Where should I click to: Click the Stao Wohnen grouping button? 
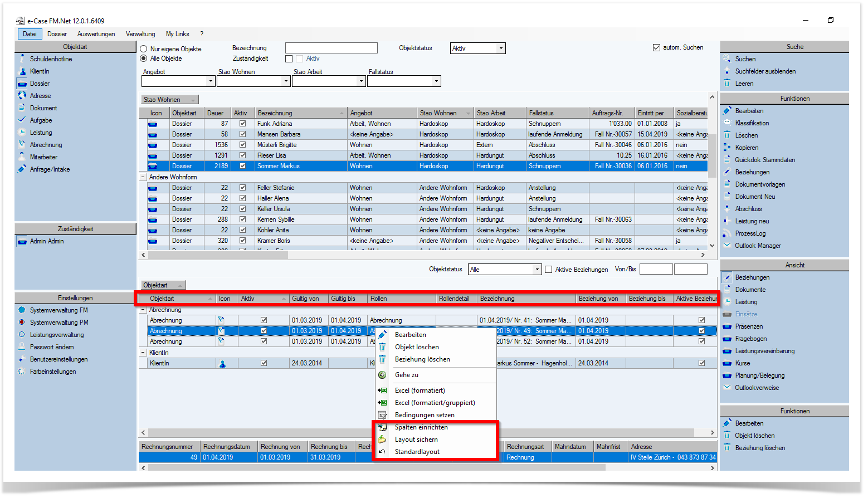point(170,100)
